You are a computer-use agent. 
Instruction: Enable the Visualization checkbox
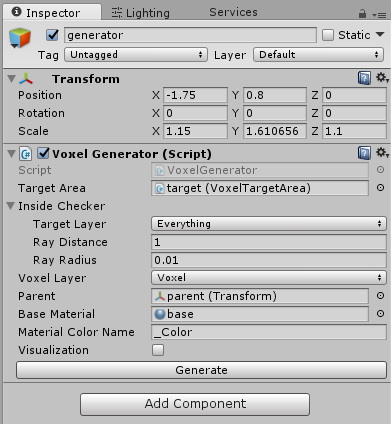158,350
